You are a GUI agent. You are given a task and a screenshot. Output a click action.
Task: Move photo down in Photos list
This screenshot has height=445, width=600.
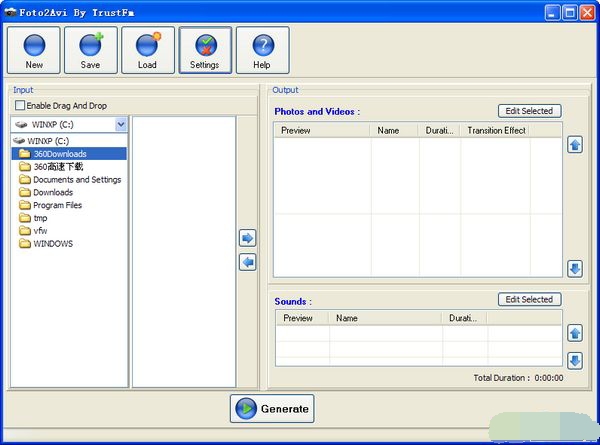click(x=575, y=268)
